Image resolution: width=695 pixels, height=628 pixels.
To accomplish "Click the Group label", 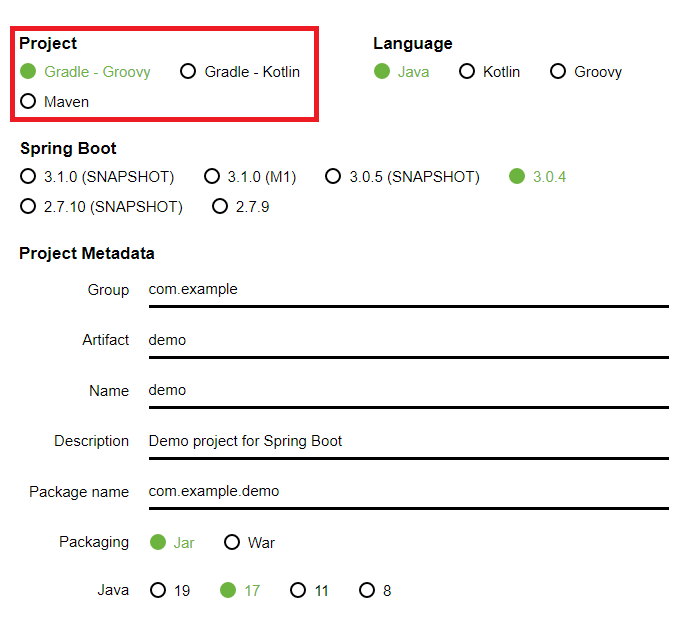I will (108, 290).
